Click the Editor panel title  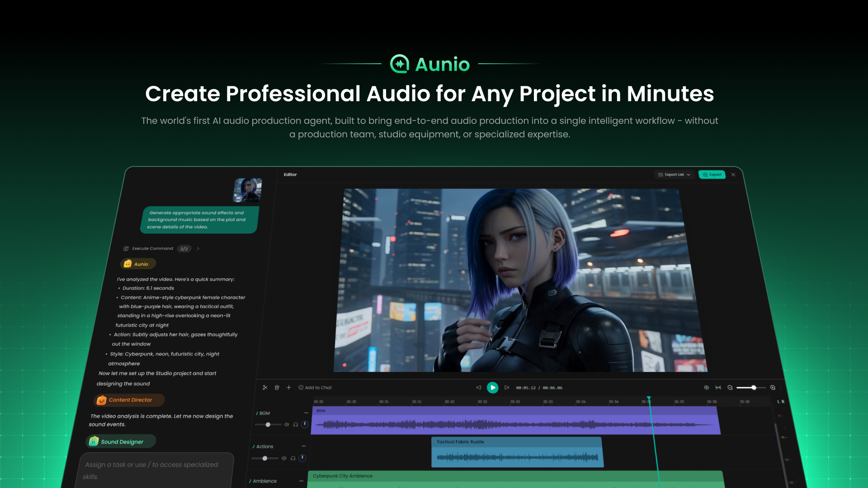(x=290, y=174)
